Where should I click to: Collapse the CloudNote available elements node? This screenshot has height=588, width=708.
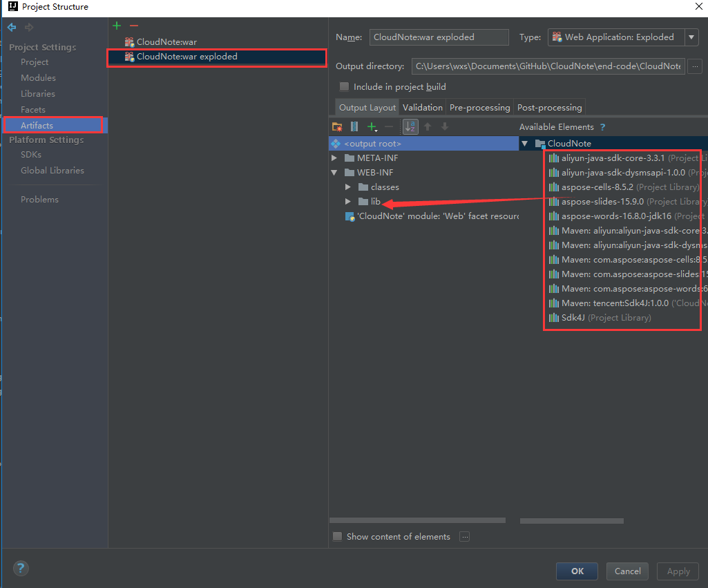click(525, 144)
